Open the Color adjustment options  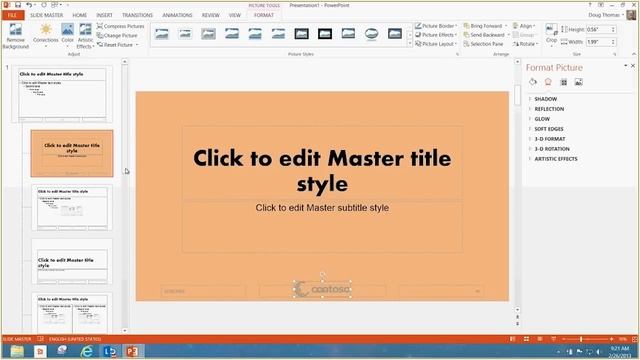(67, 36)
